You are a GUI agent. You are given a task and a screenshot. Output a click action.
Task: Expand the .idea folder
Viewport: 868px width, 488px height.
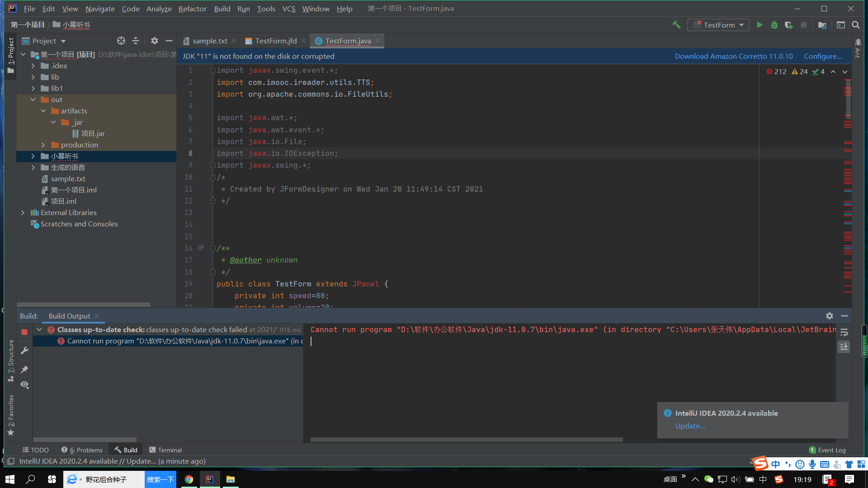click(33, 66)
